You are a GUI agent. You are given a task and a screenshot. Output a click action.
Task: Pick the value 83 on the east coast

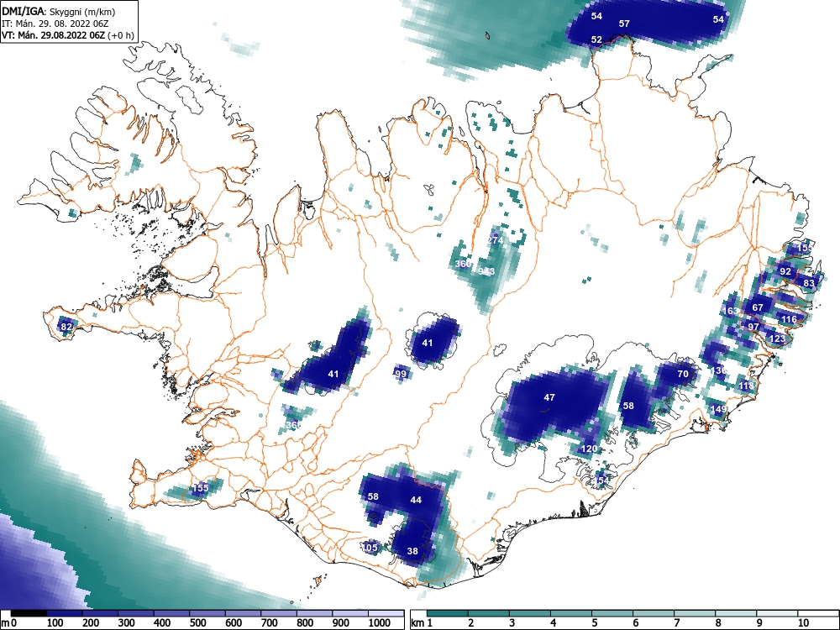click(809, 283)
